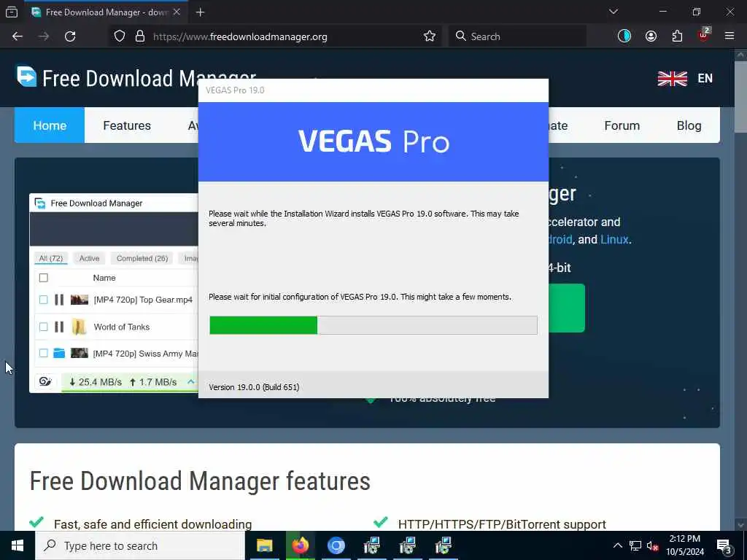The height and width of the screenshot is (560, 747).
Task: Tick the select-all checkbox beside Name
Action: (x=43, y=278)
